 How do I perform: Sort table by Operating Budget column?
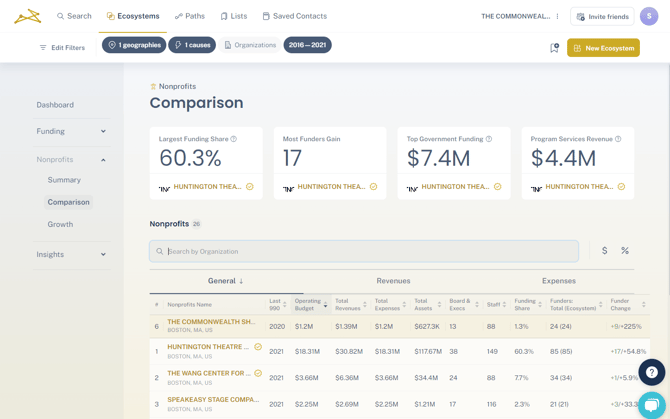tap(308, 304)
